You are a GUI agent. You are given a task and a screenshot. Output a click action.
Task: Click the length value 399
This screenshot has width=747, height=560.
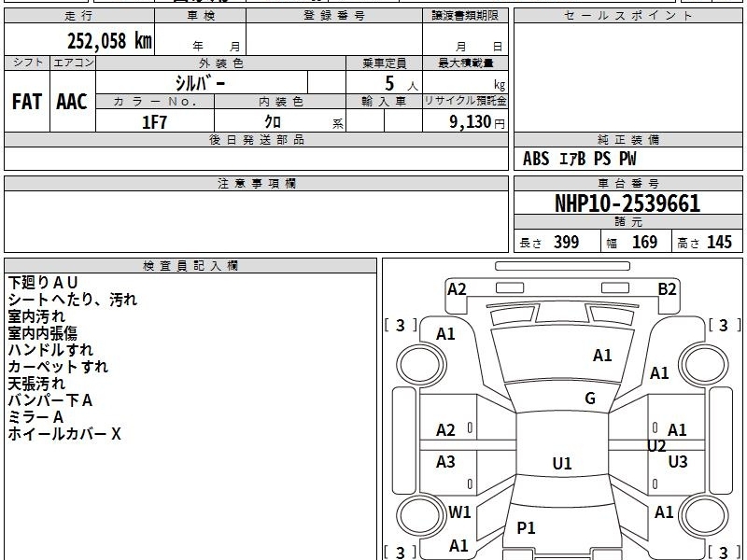[x=567, y=242]
